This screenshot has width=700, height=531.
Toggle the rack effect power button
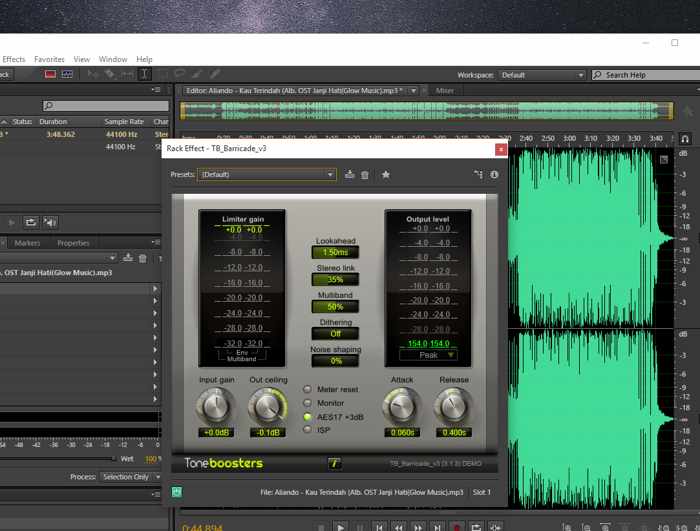tap(177, 492)
